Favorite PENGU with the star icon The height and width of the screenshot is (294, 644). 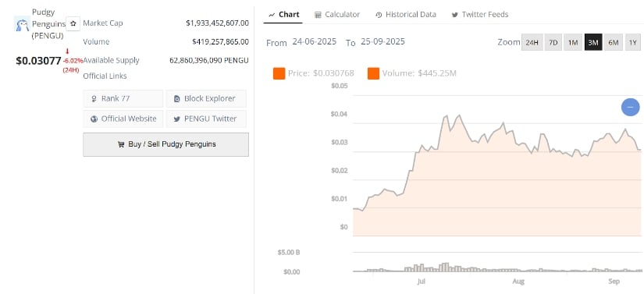click(73, 23)
